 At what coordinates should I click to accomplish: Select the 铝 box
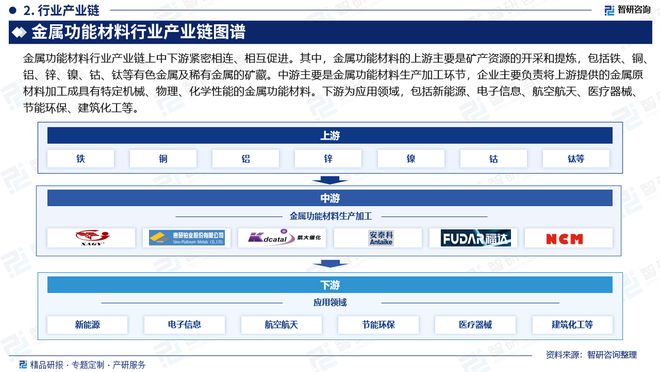246,159
